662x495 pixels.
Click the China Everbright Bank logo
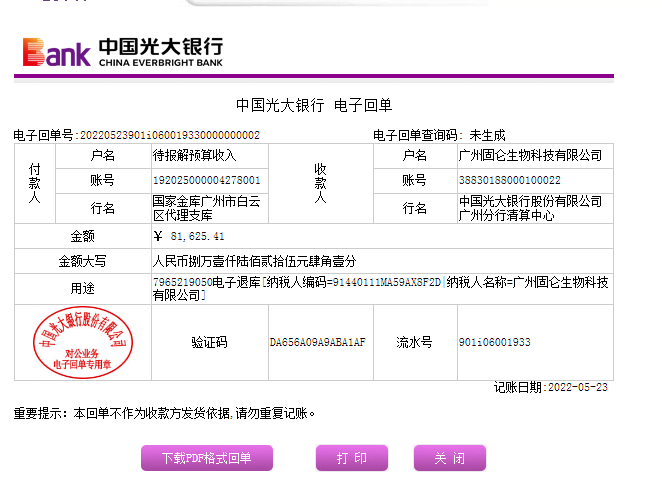(122, 52)
